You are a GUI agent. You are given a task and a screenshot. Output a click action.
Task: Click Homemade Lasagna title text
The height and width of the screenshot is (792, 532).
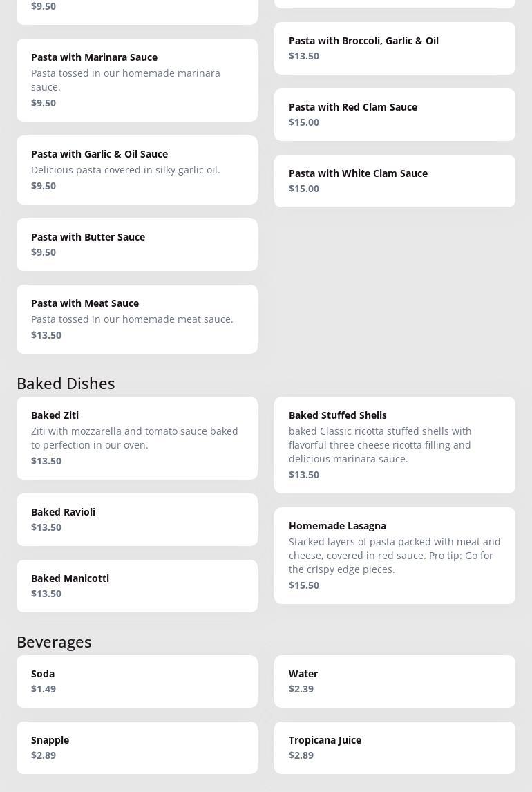click(337, 526)
